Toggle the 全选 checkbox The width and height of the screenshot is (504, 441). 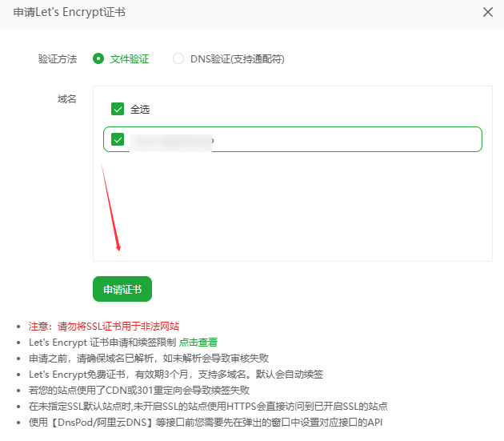118,109
